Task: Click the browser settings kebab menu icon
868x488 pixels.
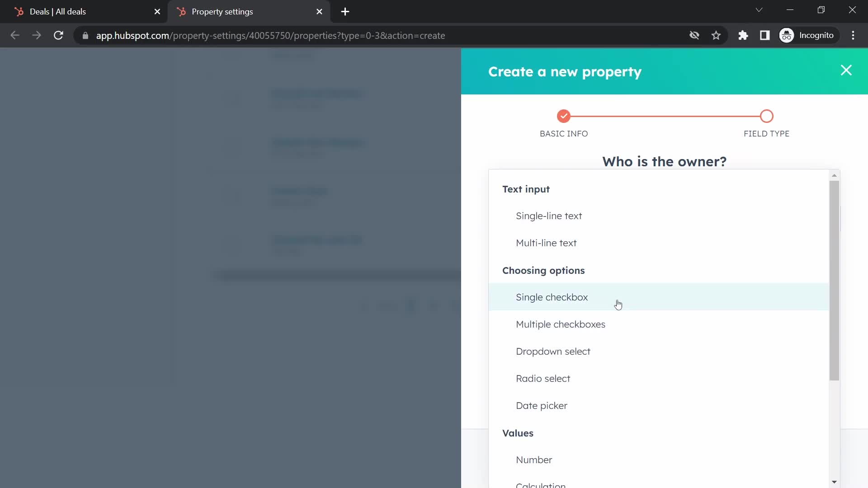Action: click(857, 36)
